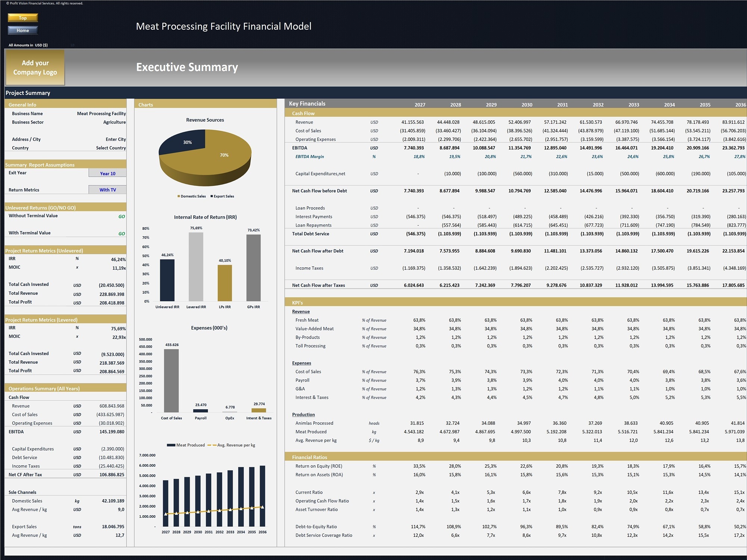Open the Return Metrics dropdown showing With TV
This screenshot has height=560, width=747.
click(108, 190)
